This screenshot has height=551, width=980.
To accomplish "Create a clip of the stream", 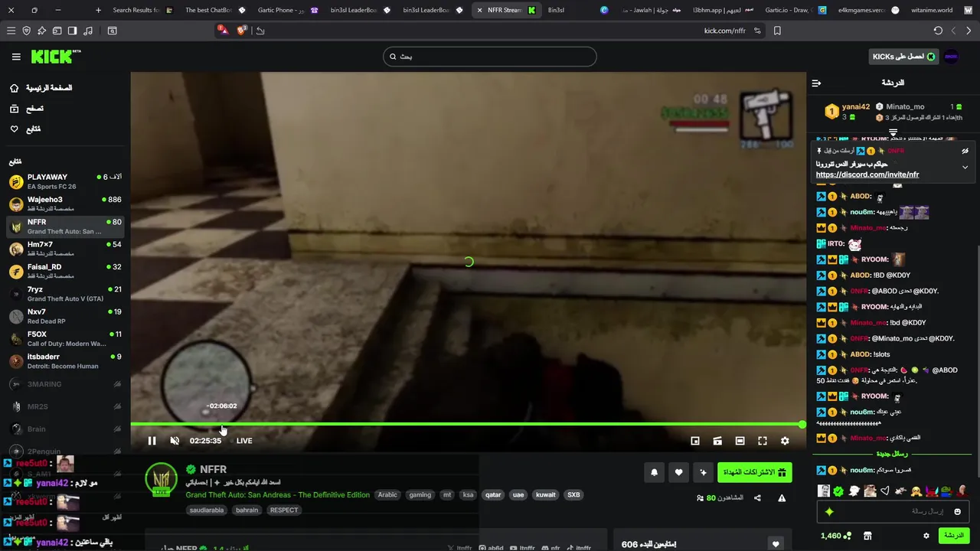I will 717,441.
